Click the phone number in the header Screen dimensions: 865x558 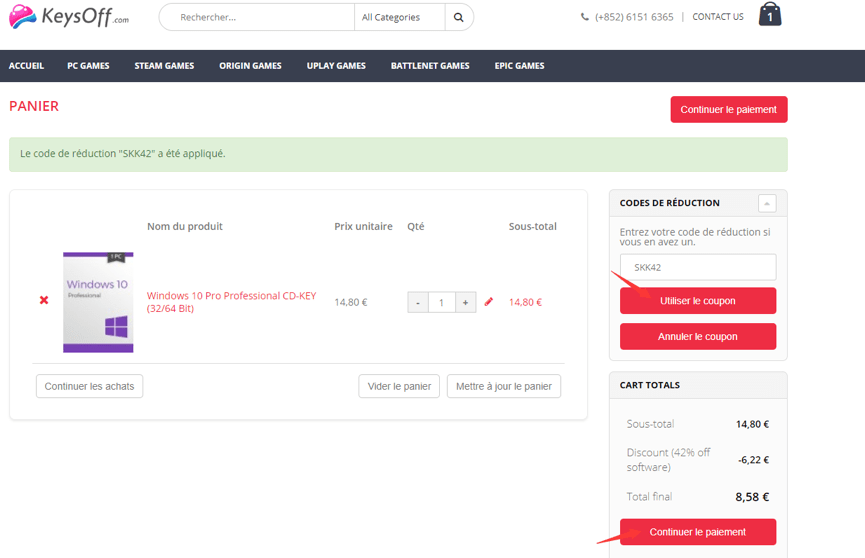633,17
